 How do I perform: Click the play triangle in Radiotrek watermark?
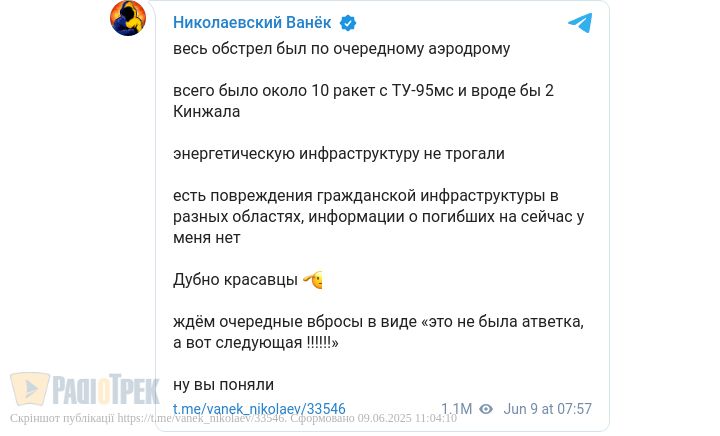pos(31,389)
